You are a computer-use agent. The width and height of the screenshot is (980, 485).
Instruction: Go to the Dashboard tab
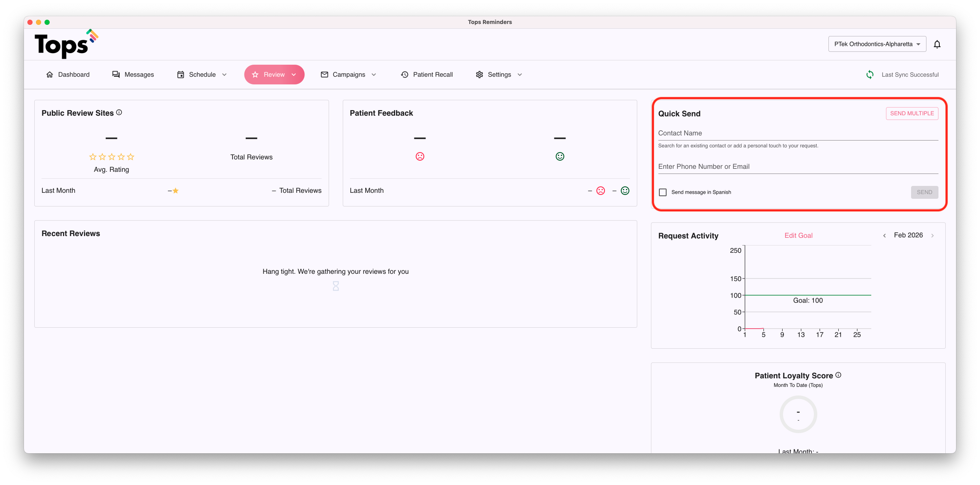(68, 75)
